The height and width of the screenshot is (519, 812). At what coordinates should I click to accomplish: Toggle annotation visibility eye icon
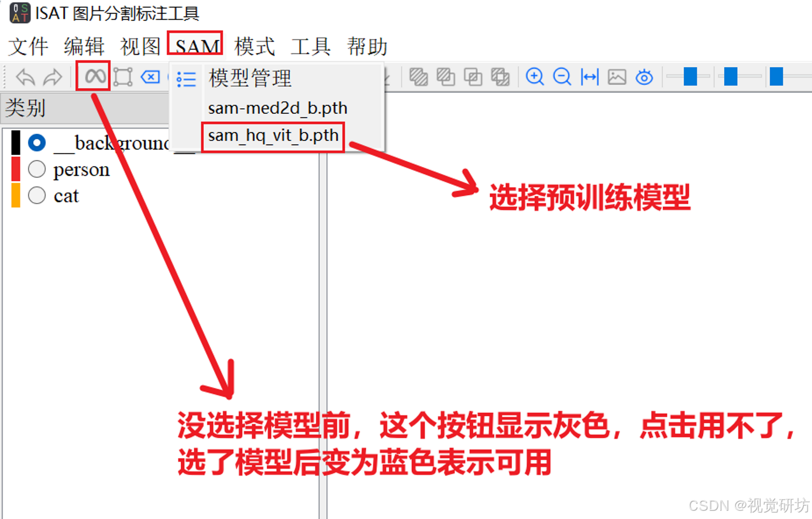pos(644,77)
